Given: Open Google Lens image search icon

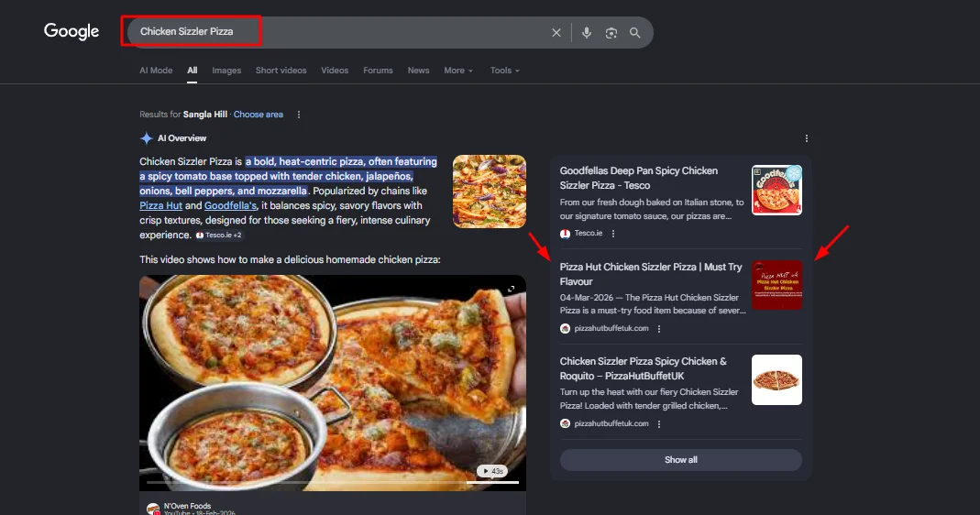Looking at the screenshot, I should (x=611, y=33).
